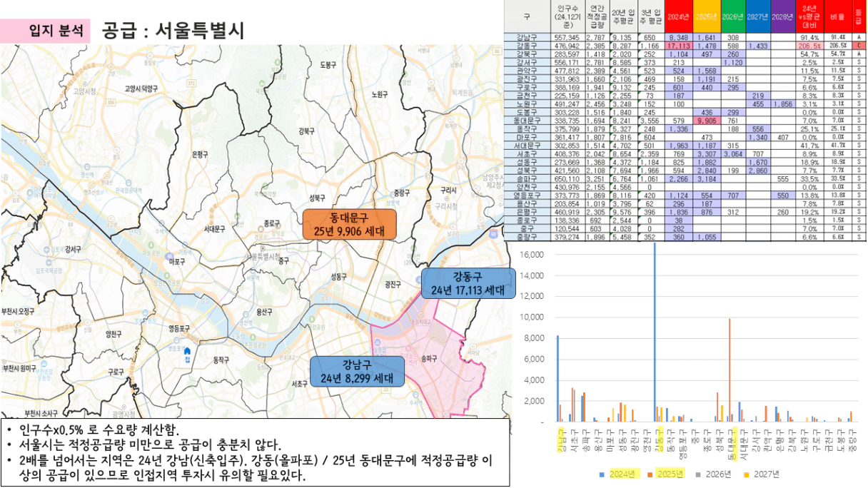This screenshot has width=868, height=488.
Task: Click the 2,860 cell in 성북구 row
Action: 758,170
